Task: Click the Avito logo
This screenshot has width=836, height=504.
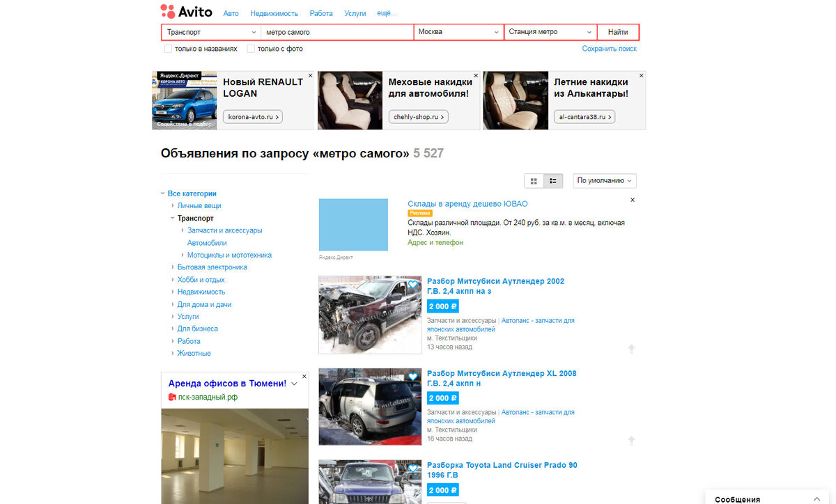Action: click(x=186, y=11)
